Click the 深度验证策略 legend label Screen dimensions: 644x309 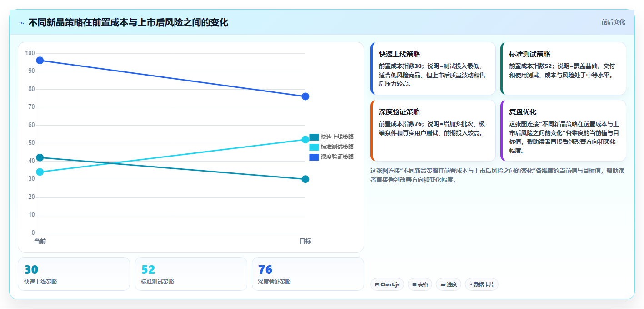[x=337, y=157]
